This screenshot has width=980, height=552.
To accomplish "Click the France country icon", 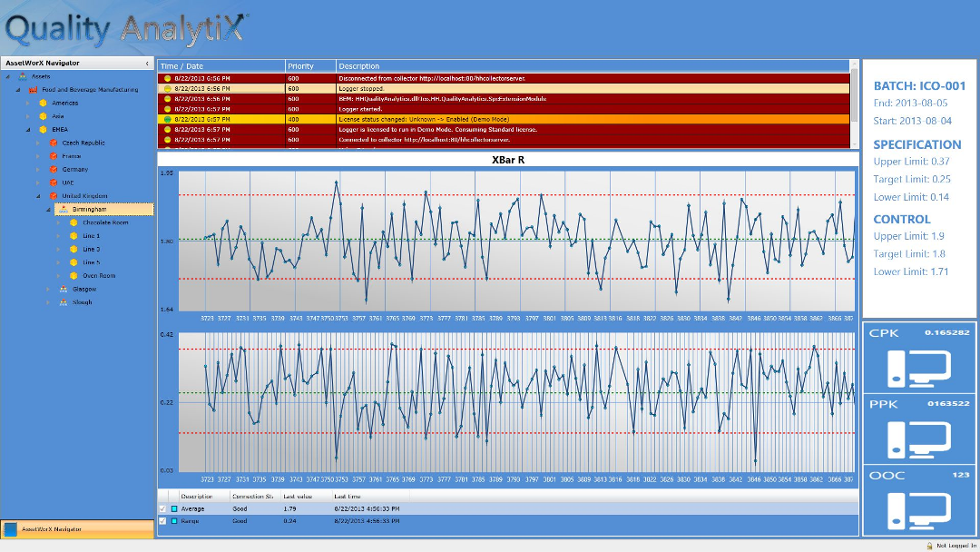I will (x=52, y=156).
